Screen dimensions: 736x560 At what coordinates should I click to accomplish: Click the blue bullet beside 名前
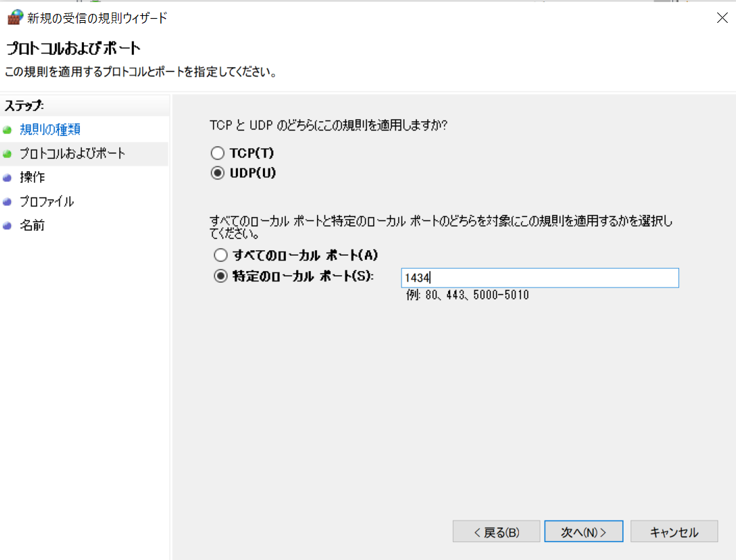[7, 226]
